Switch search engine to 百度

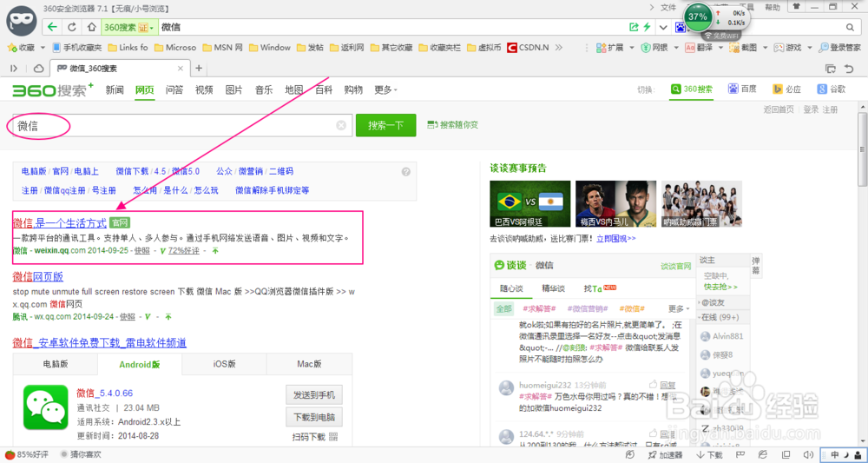tap(741, 89)
